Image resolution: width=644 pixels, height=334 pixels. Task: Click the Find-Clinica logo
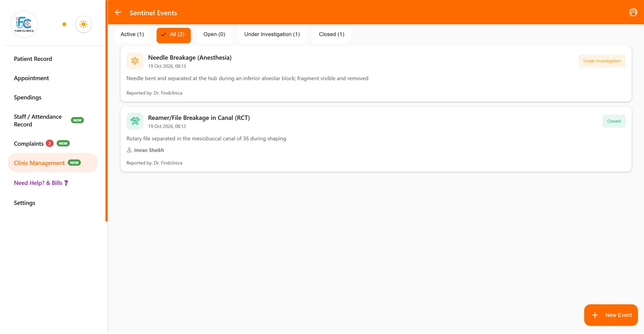24,24
